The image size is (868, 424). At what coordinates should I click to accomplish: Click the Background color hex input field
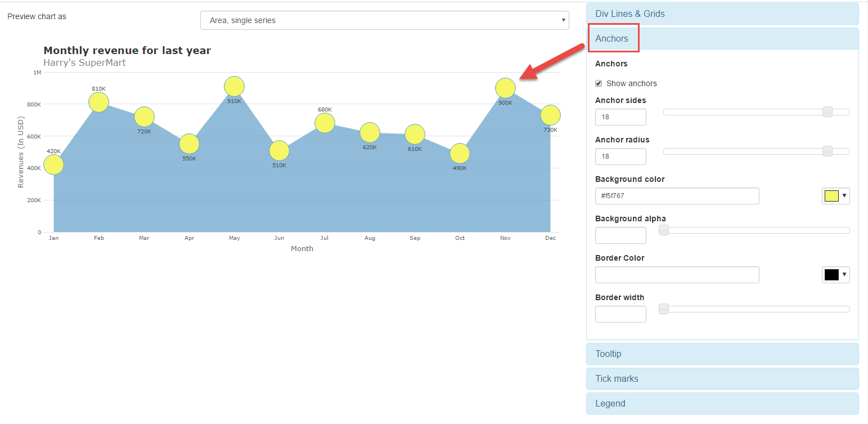[677, 196]
